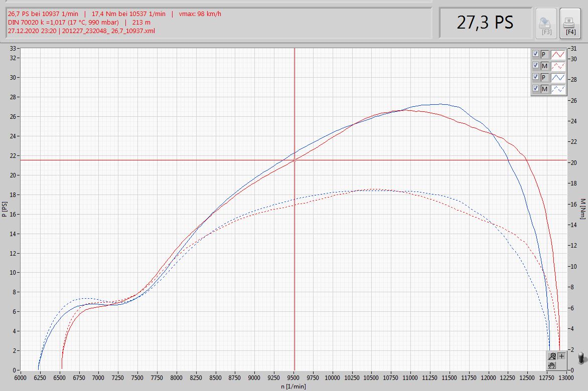Image resolution: width=588 pixels, height=391 pixels.
Task: Toggle the blue M torque curve checkbox
Action: click(x=535, y=89)
